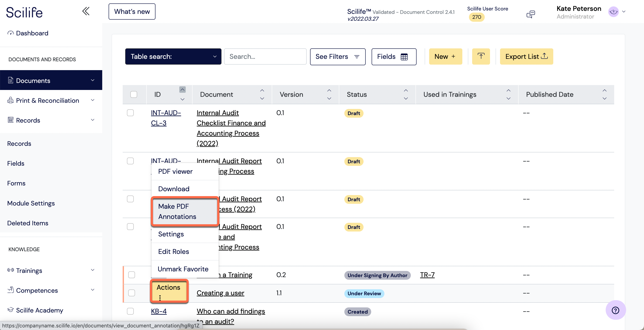The width and height of the screenshot is (644, 330).
Task: Select all rows with header checkbox
Action: tap(134, 94)
